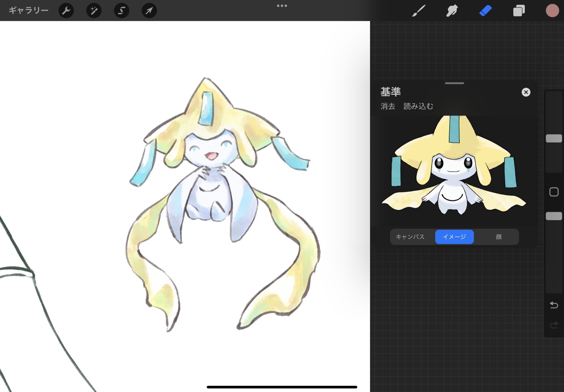Select the Selection S tool

[122, 10]
